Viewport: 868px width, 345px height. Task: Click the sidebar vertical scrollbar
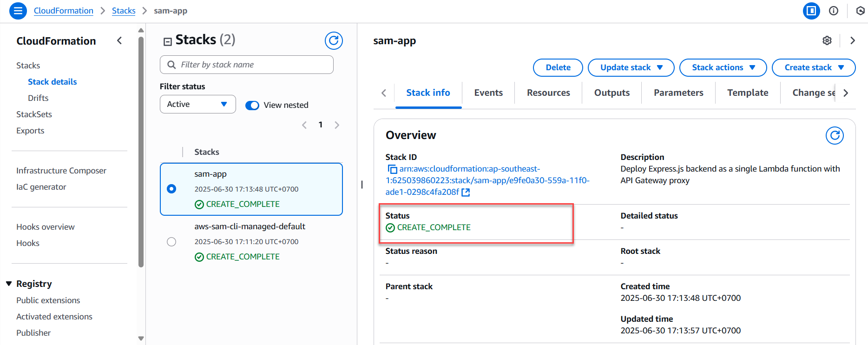141,151
